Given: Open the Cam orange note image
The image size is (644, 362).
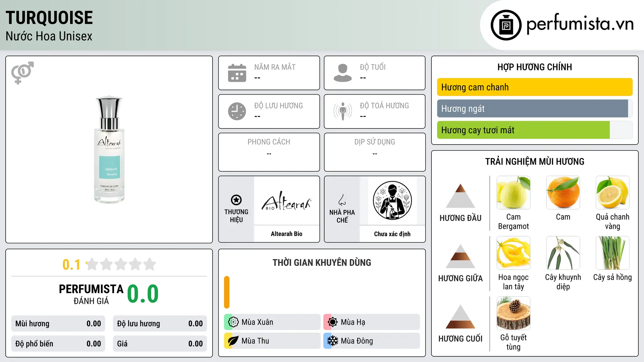Looking at the screenshot, I should [563, 193].
